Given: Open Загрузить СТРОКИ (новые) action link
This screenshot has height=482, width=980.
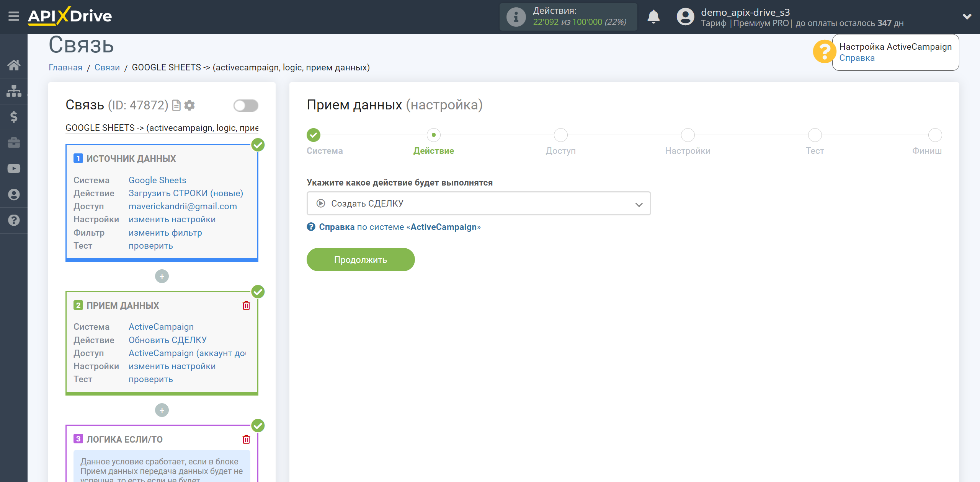Looking at the screenshot, I should [x=186, y=193].
